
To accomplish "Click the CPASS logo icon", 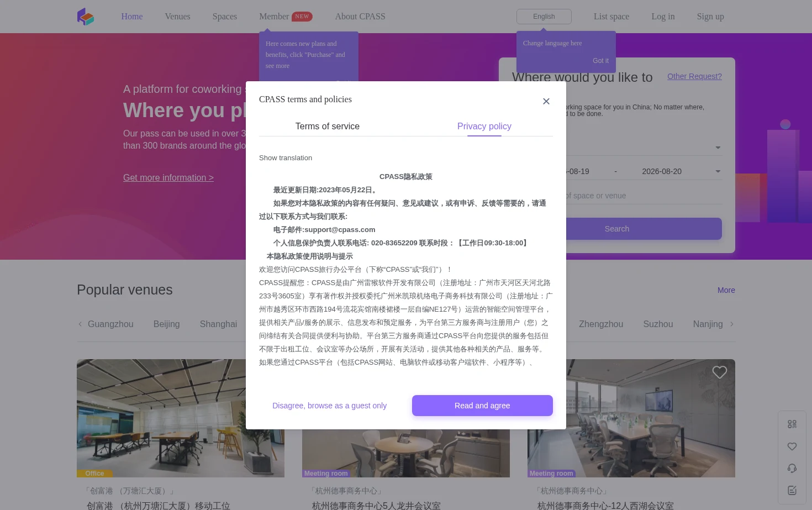I will (x=86, y=17).
